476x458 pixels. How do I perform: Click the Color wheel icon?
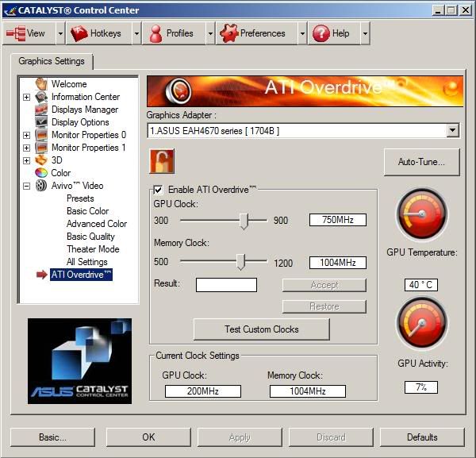click(41, 173)
